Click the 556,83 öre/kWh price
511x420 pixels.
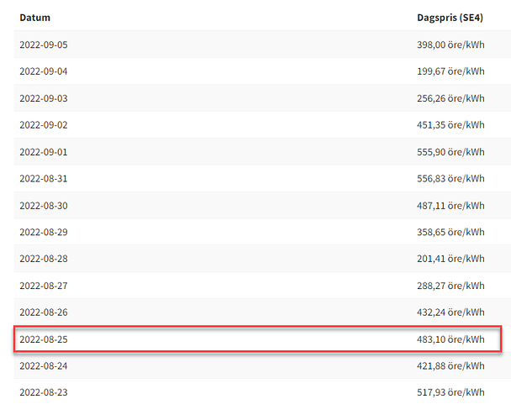pos(450,179)
